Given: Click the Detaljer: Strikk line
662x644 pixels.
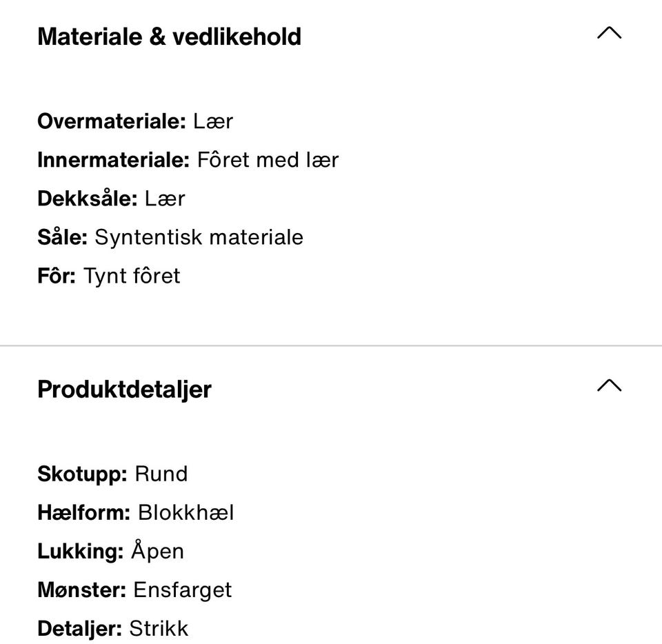Looking at the screenshot, I should pyautogui.click(x=112, y=628).
